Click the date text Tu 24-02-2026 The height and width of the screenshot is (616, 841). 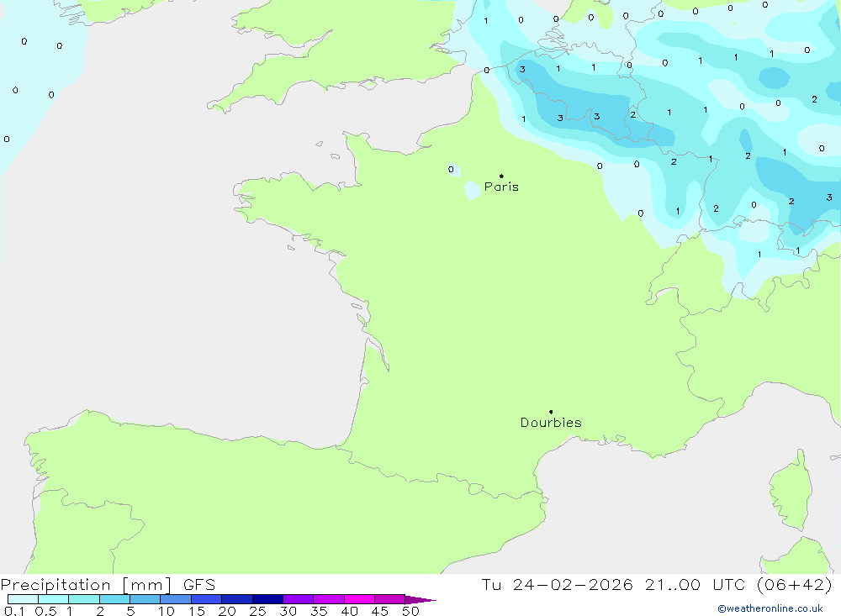coord(557,584)
